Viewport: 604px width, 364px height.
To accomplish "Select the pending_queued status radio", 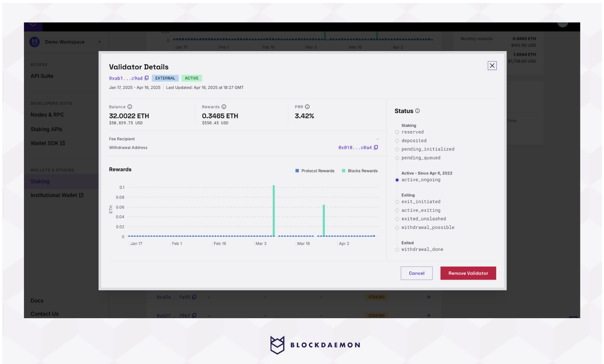I will 397,158.
